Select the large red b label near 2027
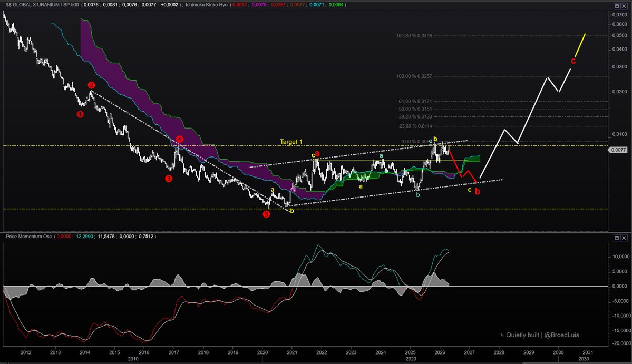Image resolution: width=632 pixels, height=364 pixels. pyautogui.click(x=477, y=192)
